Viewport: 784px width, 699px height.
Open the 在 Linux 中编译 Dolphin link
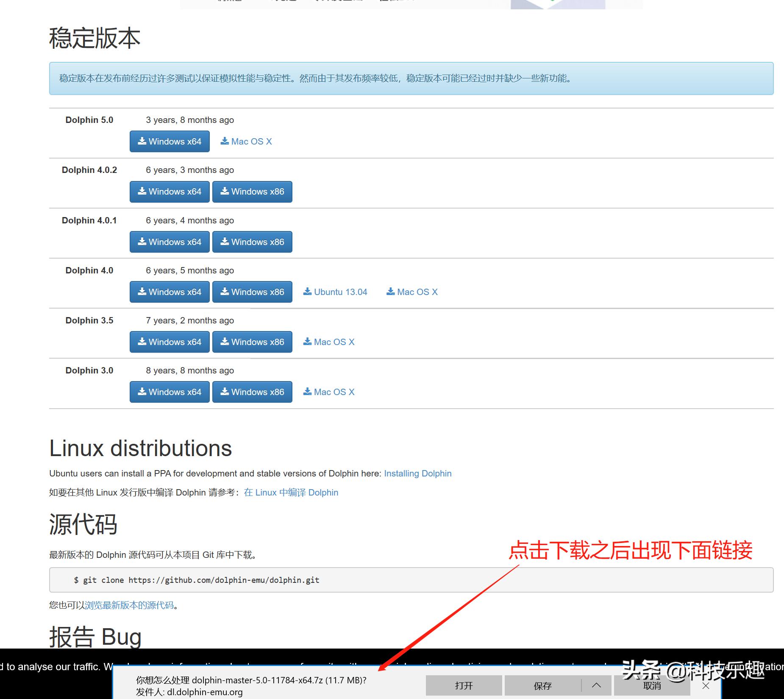(x=290, y=492)
